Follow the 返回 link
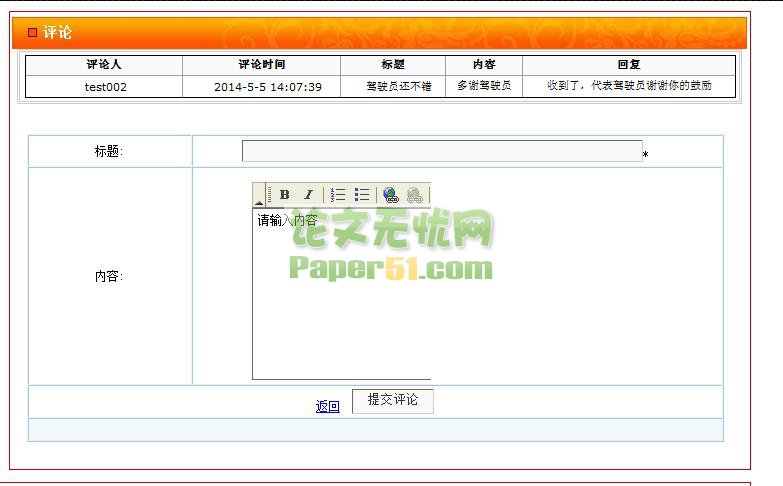The image size is (783, 486). pos(328,407)
